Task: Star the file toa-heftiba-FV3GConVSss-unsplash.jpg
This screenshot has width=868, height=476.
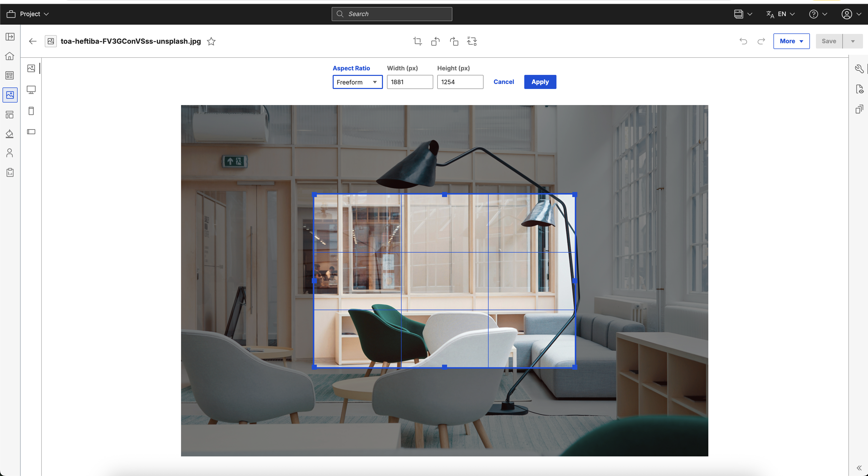Action: (211, 41)
